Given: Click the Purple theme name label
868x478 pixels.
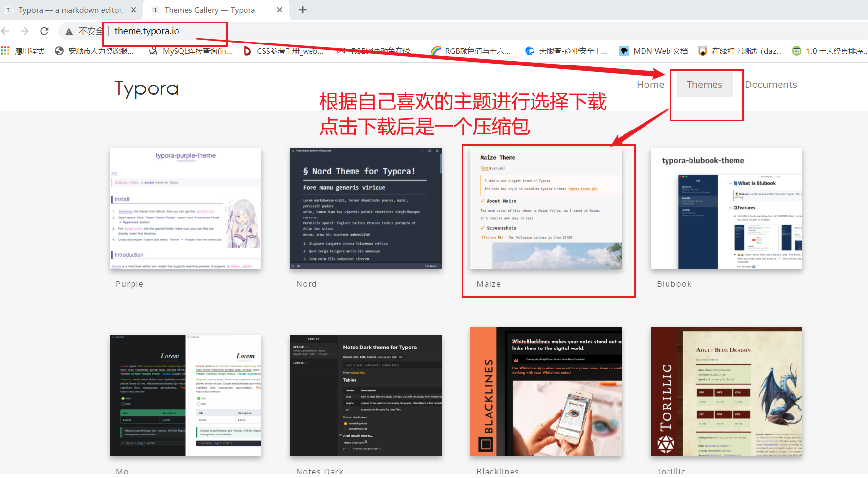Looking at the screenshot, I should (130, 284).
